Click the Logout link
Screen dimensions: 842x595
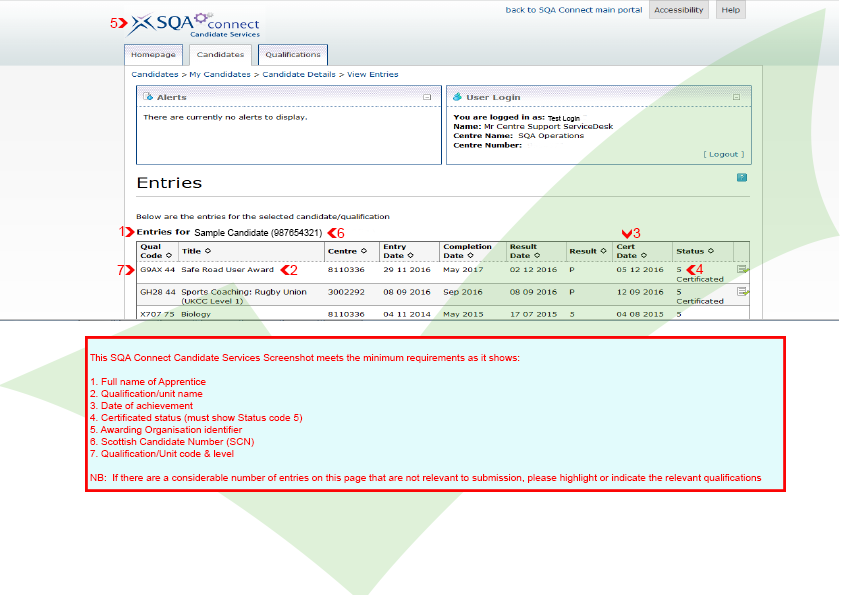click(723, 155)
